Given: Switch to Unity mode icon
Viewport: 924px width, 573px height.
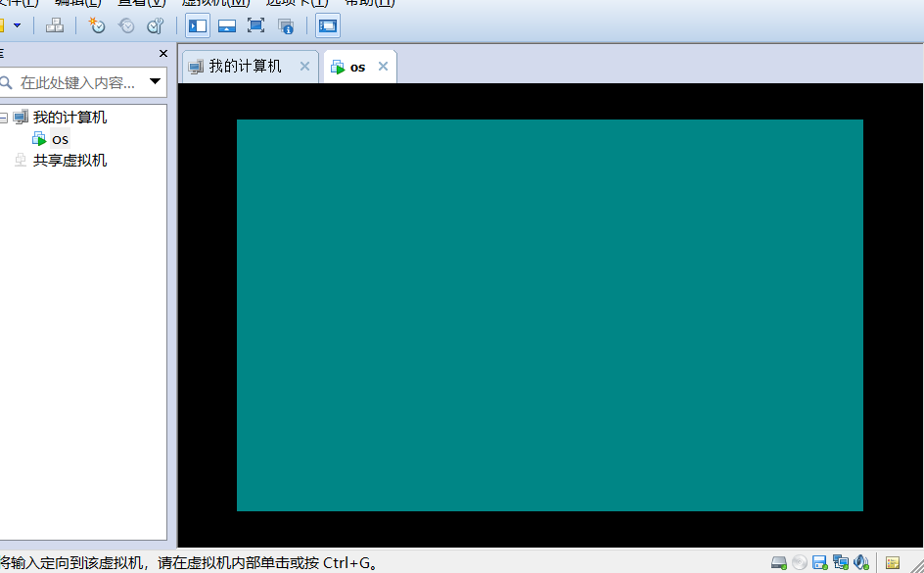Looking at the screenshot, I should [286, 25].
